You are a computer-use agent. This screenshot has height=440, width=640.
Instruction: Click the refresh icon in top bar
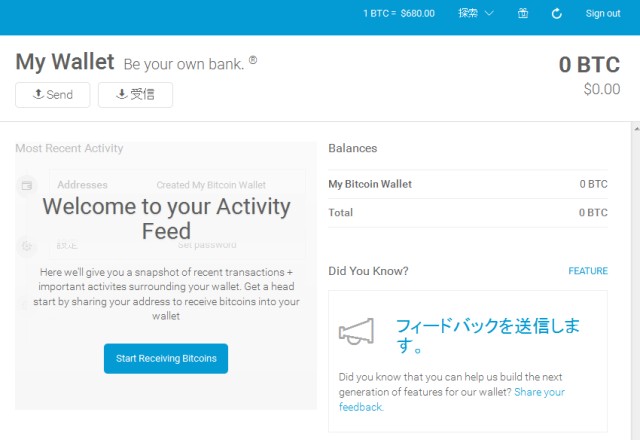(556, 13)
